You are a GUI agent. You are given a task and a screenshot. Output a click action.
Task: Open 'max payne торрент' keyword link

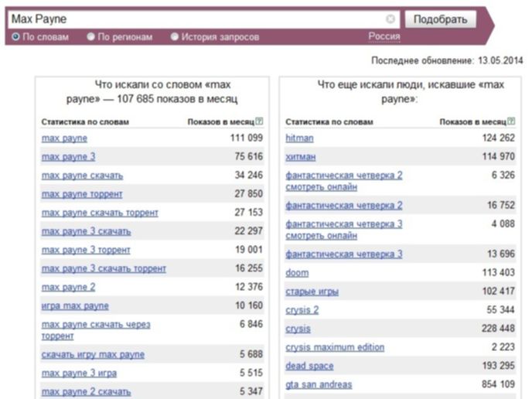82,194
